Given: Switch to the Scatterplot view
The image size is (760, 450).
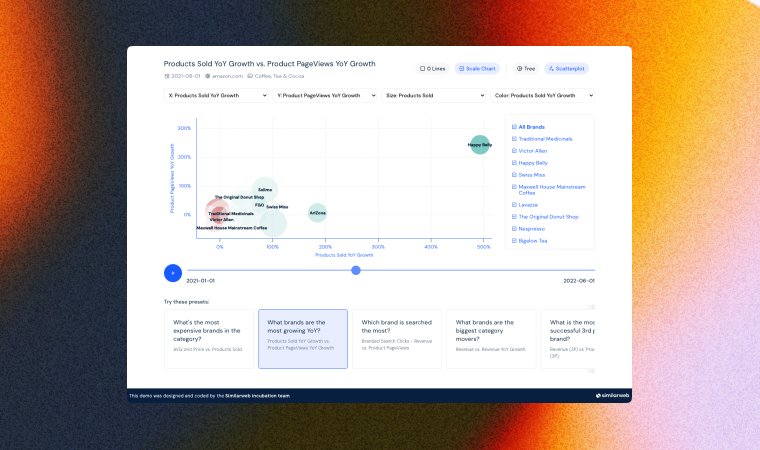Looking at the screenshot, I should pyautogui.click(x=567, y=69).
